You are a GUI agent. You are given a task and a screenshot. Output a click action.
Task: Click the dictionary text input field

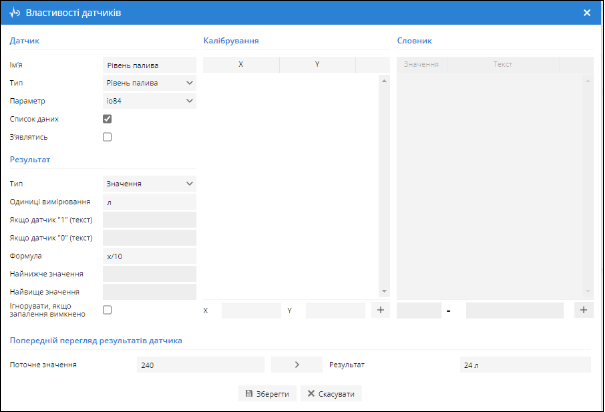point(515,311)
